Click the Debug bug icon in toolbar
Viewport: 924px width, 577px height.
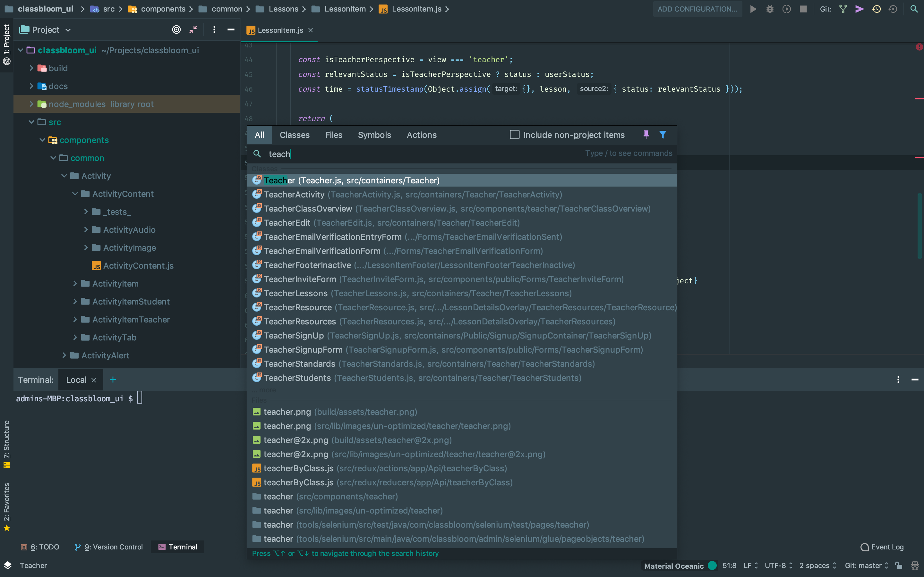pyautogui.click(x=770, y=9)
